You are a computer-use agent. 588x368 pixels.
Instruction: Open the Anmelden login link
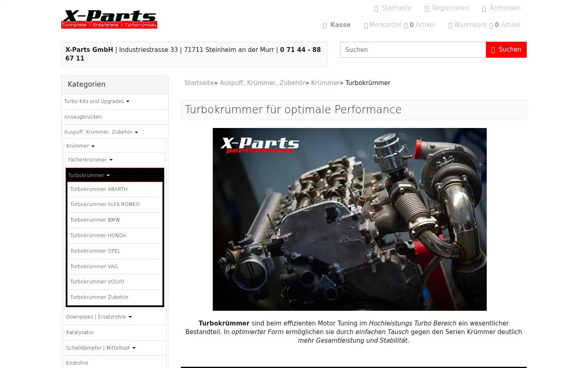coord(501,8)
